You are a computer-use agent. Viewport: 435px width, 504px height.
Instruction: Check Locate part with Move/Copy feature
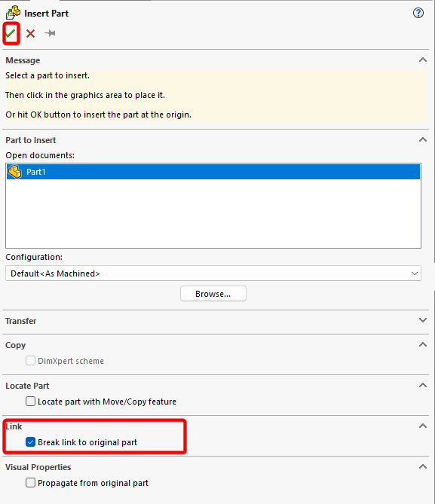tap(31, 402)
